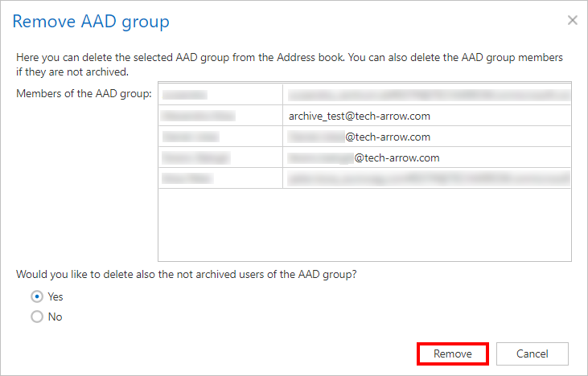
Task: Select the last member row's blurred email
Action: (x=426, y=178)
